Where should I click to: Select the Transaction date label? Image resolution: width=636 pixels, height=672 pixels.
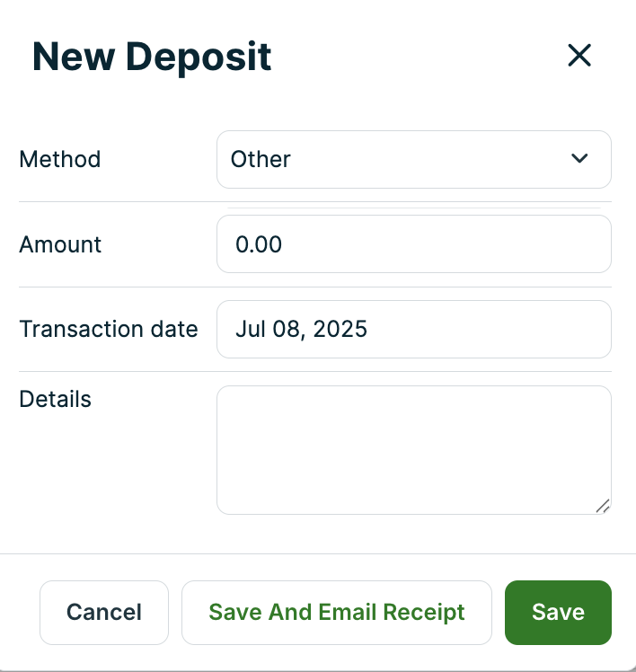pos(109,329)
